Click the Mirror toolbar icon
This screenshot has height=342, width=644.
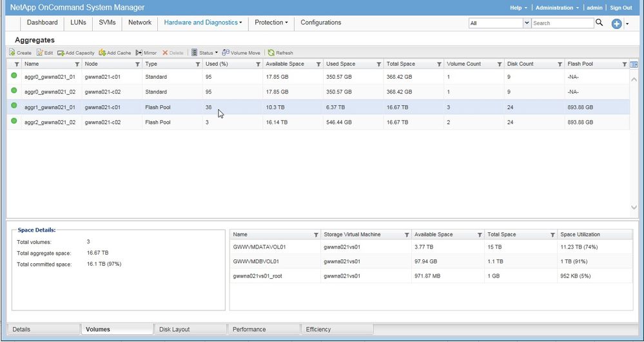tap(139, 53)
